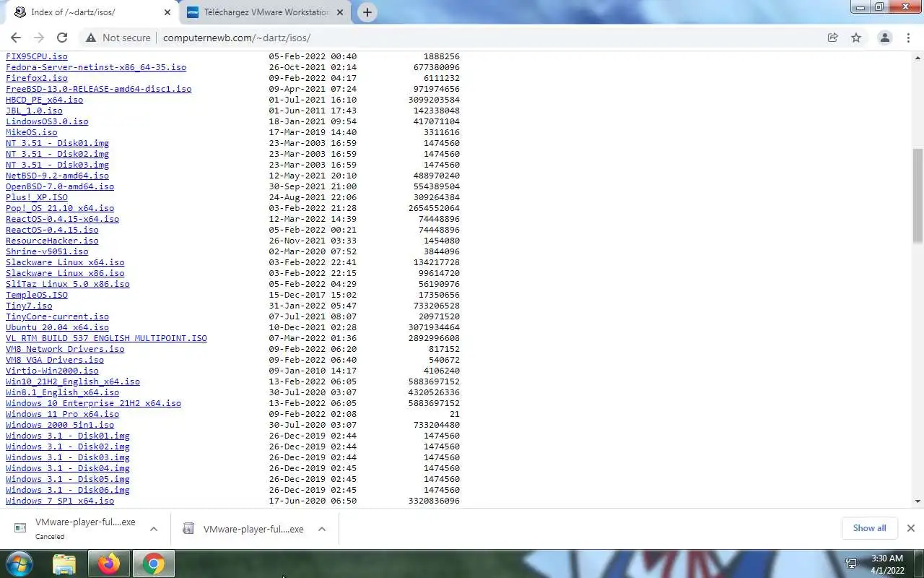Open Windows Start menu orb
This screenshot has width=924, height=578.
19,564
